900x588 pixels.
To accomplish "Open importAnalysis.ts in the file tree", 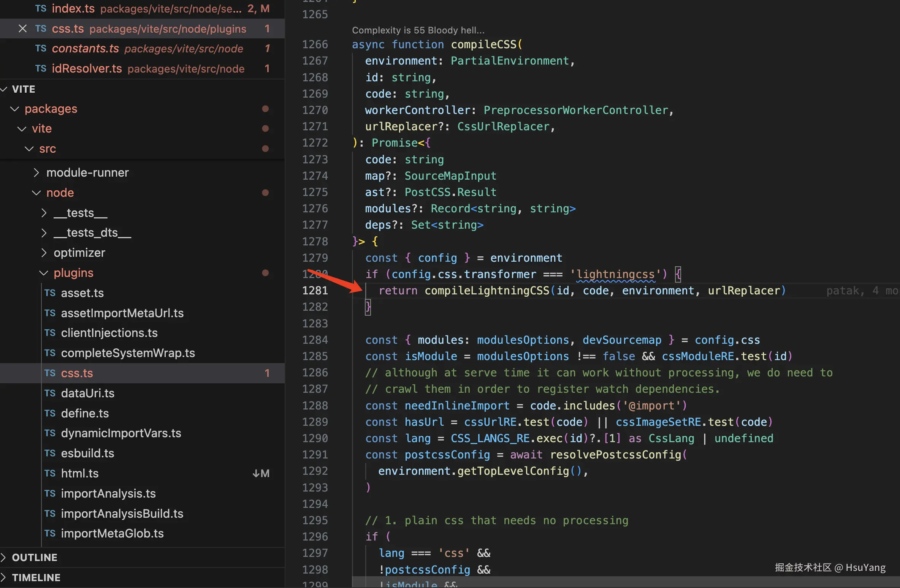I will tap(108, 493).
